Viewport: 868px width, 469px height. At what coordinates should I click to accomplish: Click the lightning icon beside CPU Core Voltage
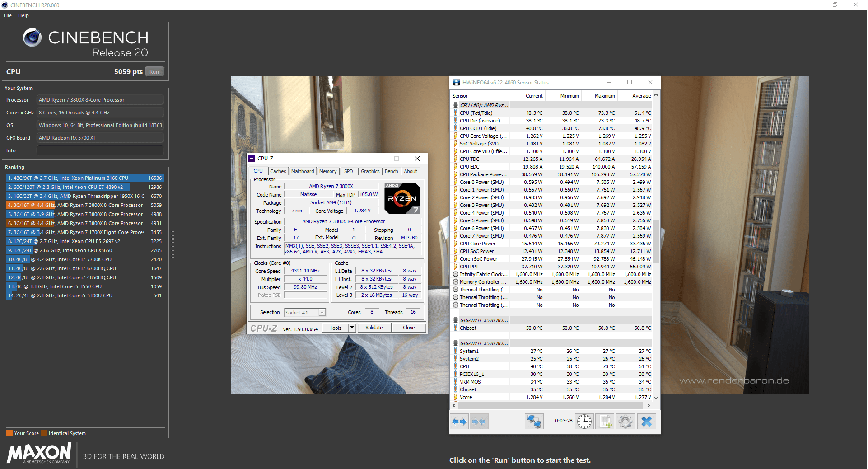(x=456, y=136)
